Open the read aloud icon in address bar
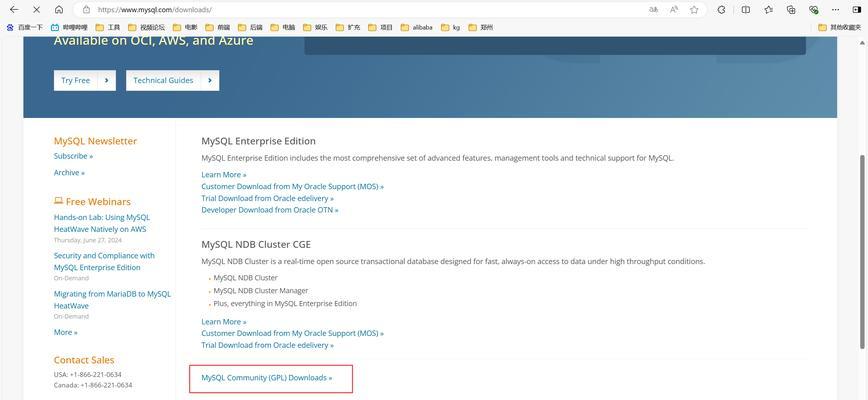This screenshot has height=400, width=868. 674,9
